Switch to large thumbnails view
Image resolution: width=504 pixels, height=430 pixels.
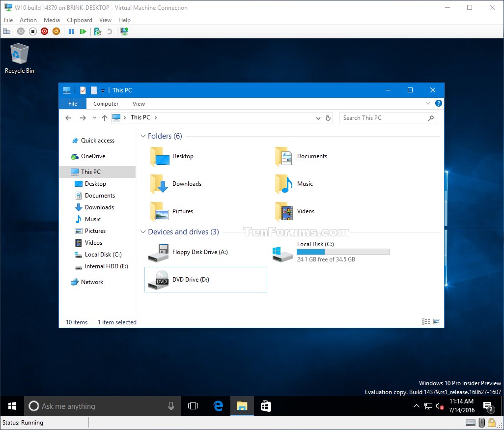(437, 321)
